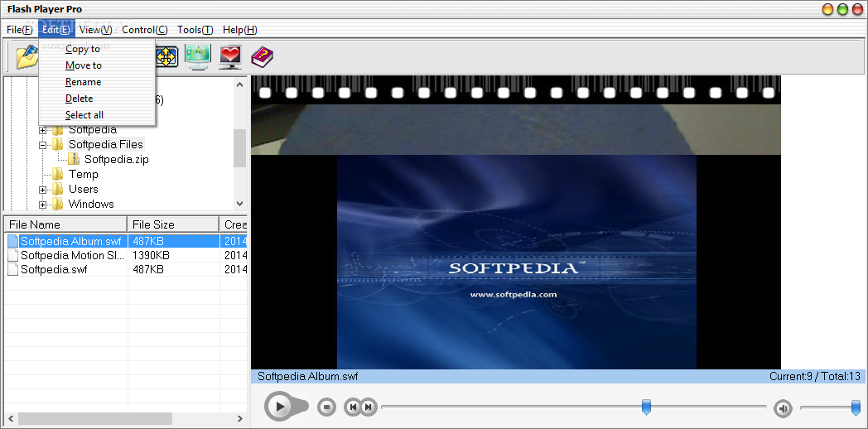Open the File menu
868x429 pixels.
pyautogui.click(x=20, y=30)
